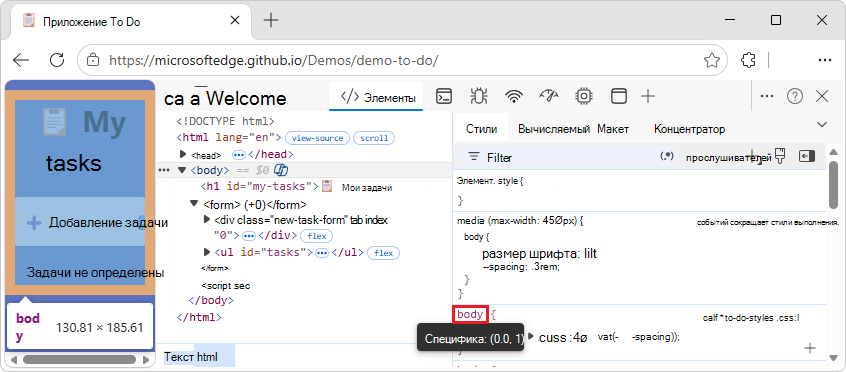Screen dimensions: 846x372
Task: Expand the ul tasks node
Action: coord(207,252)
